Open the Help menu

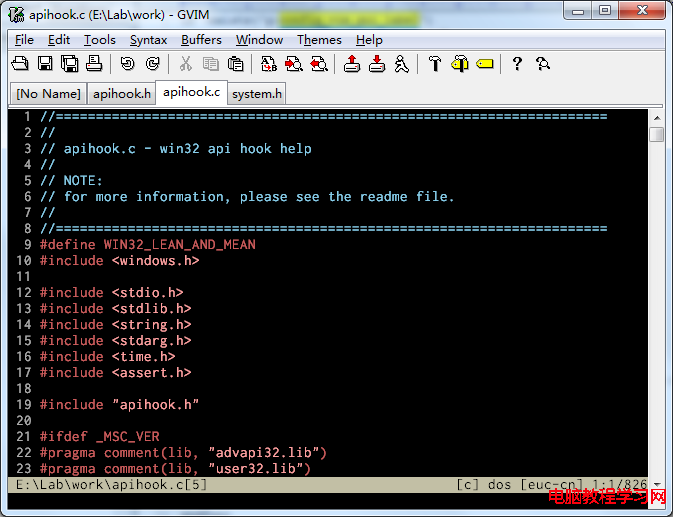369,40
